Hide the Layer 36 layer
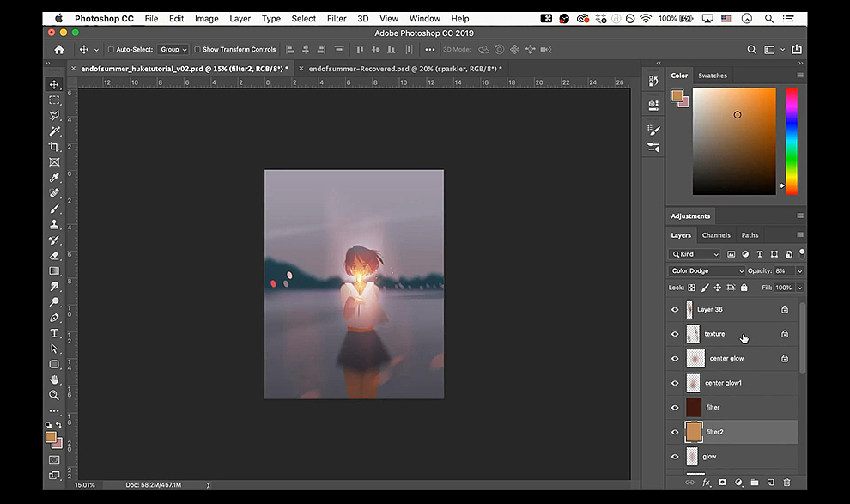 click(x=675, y=309)
